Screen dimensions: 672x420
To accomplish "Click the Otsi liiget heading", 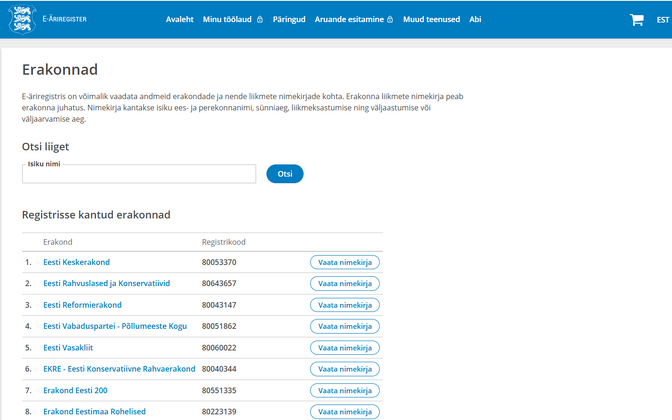I will (x=45, y=147).
